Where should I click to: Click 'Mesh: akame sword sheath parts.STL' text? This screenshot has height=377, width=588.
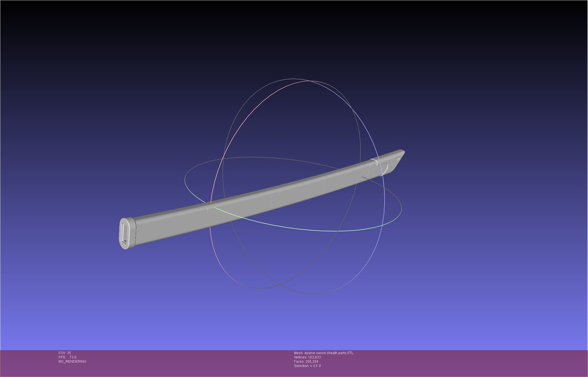click(x=323, y=353)
